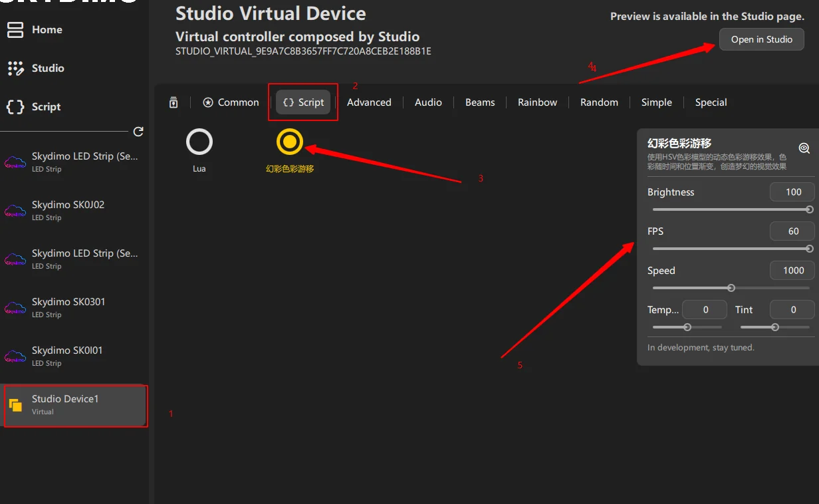Click the preview icon in effect panel
Viewport: 819px width, 504px height.
pos(804,148)
